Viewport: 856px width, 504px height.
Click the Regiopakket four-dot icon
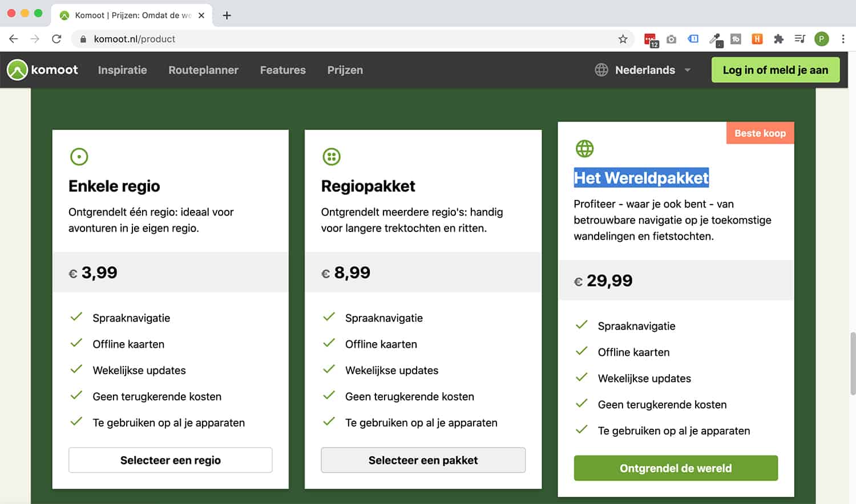[332, 157]
